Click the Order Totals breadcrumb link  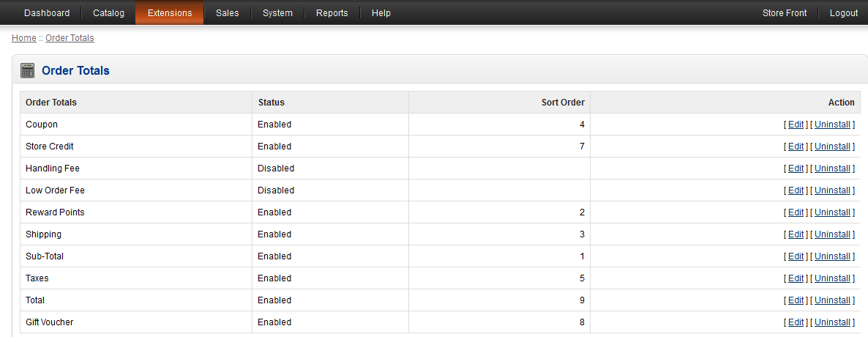[70, 38]
